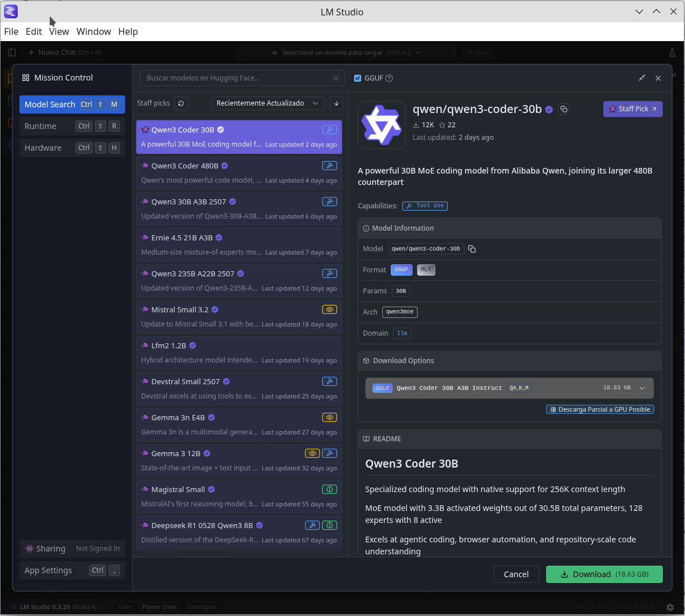Click the reasoning icon on Magistral Small
The width and height of the screenshot is (685, 616).
(x=330, y=489)
